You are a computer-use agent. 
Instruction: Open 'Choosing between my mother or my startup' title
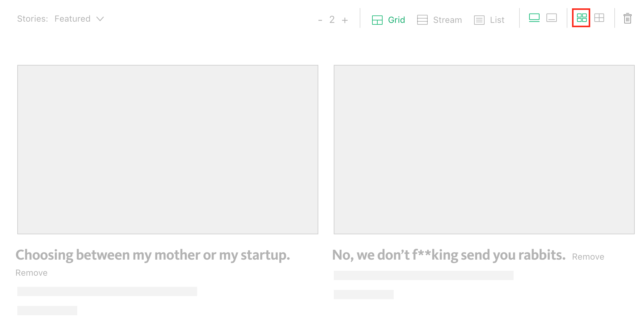(x=153, y=255)
